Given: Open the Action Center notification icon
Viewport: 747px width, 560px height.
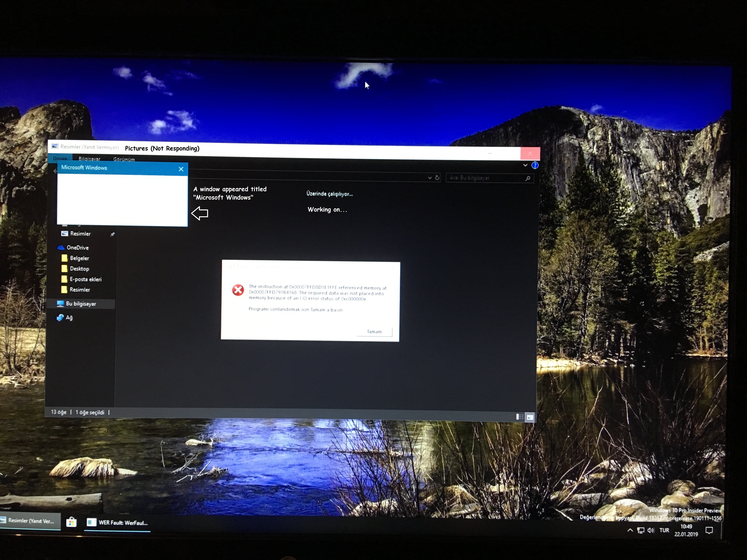Looking at the screenshot, I should click(709, 530).
